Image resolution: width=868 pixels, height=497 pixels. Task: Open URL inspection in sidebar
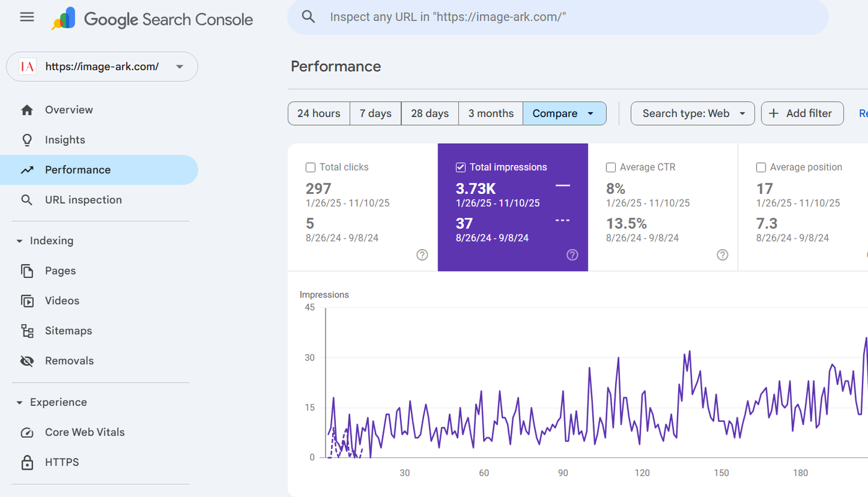[x=99, y=200]
